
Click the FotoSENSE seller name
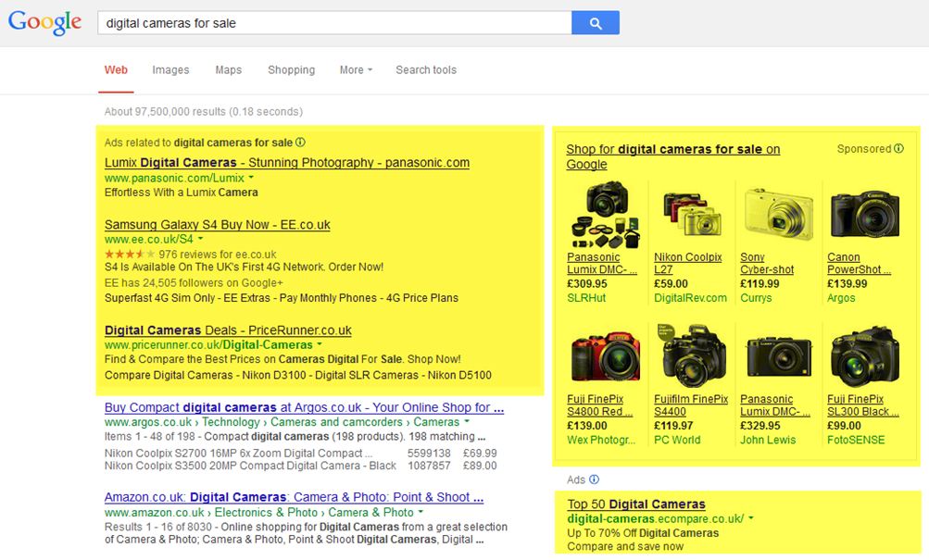[x=856, y=440]
